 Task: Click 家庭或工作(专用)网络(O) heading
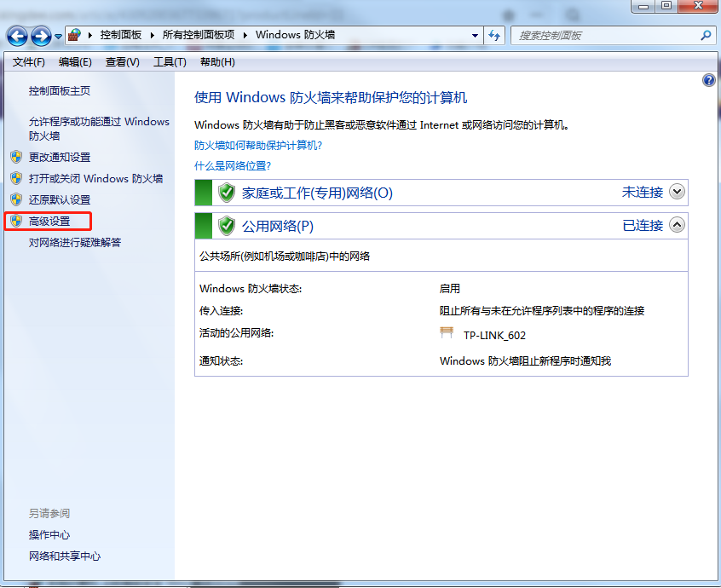317,193
